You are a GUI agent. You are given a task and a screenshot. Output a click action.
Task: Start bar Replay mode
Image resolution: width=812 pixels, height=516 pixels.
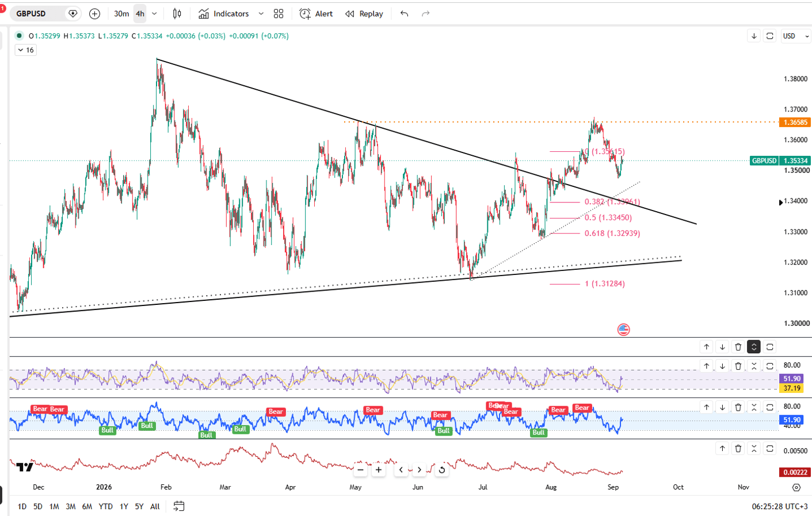point(364,14)
